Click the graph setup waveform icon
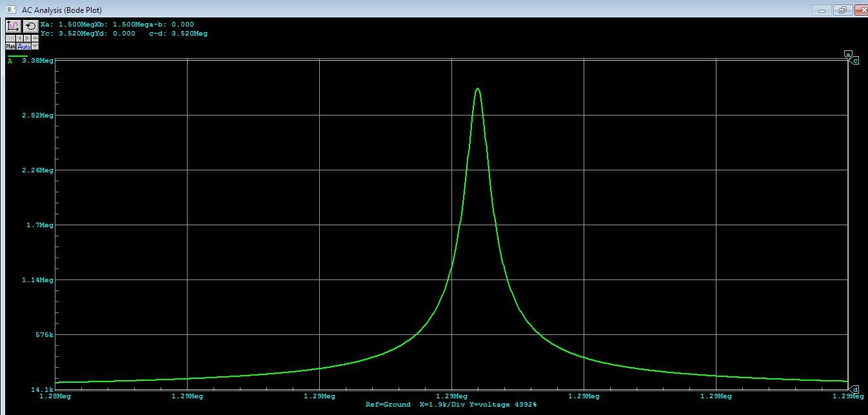The height and width of the screenshot is (415, 868). tap(14, 26)
